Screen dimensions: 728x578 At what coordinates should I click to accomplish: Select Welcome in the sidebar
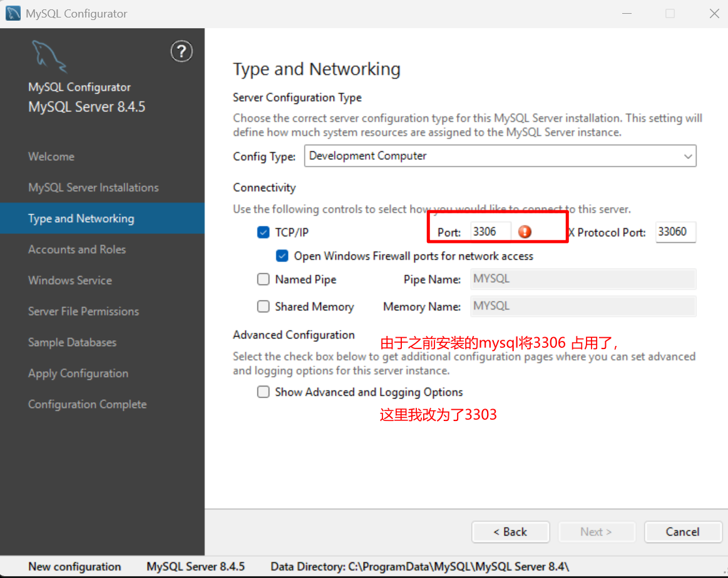click(51, 156)
